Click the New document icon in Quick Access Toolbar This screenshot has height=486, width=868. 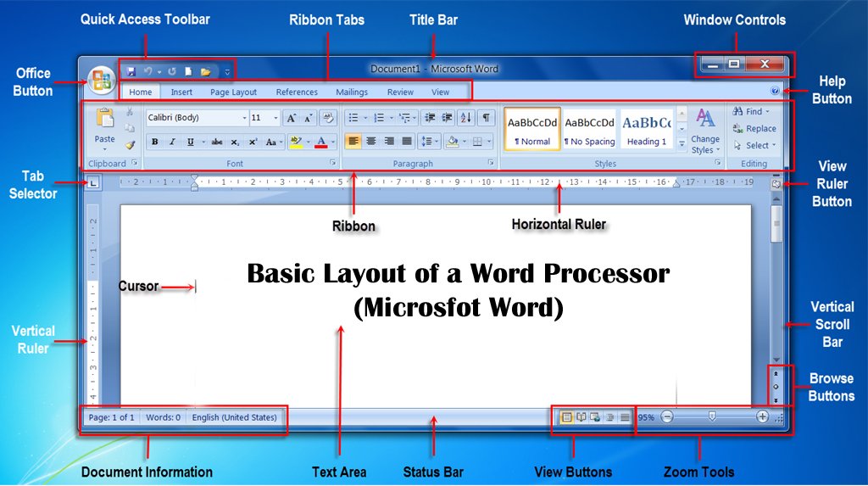188,71
